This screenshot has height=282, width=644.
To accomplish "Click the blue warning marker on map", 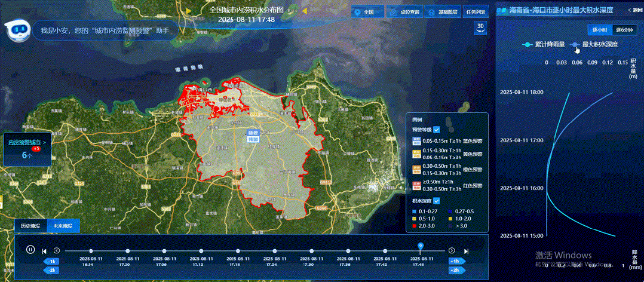I will click(x=253, y=136).
